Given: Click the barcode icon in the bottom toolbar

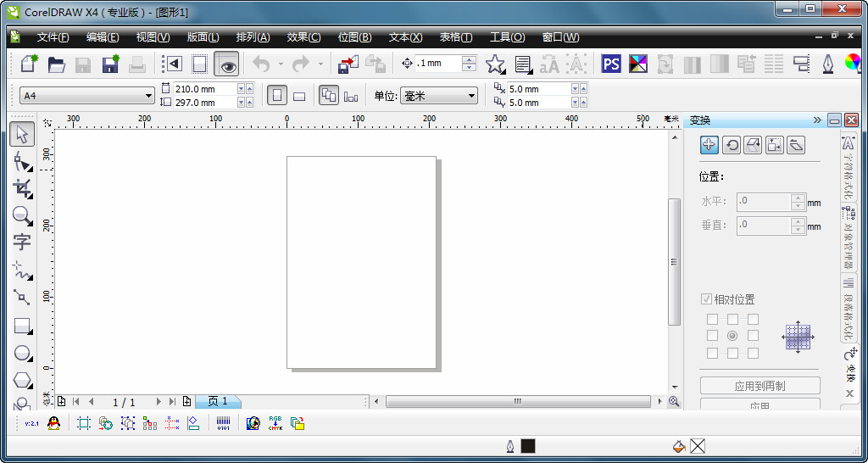Looking at the screenshot, I should pyautogui.click(x=223, y=423).
